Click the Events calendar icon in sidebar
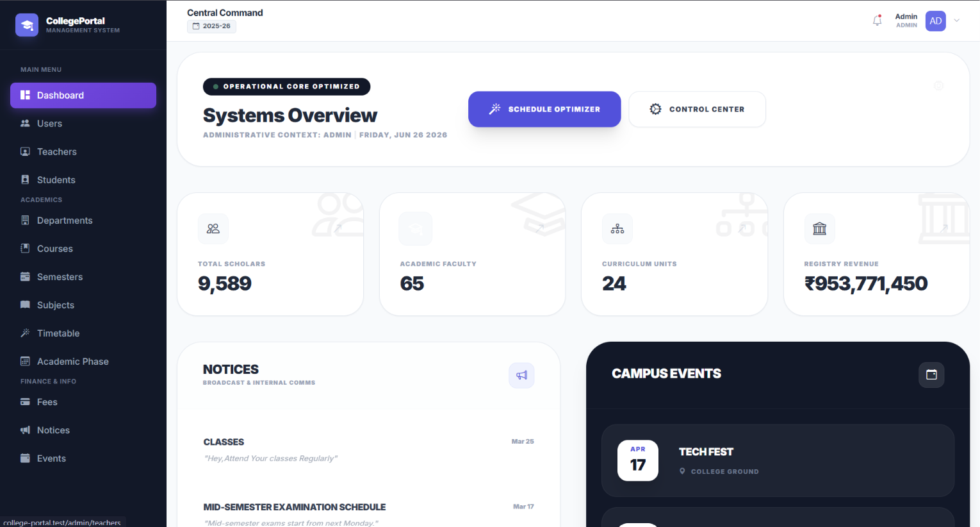980x527 pixels. [x=25, y=458]
